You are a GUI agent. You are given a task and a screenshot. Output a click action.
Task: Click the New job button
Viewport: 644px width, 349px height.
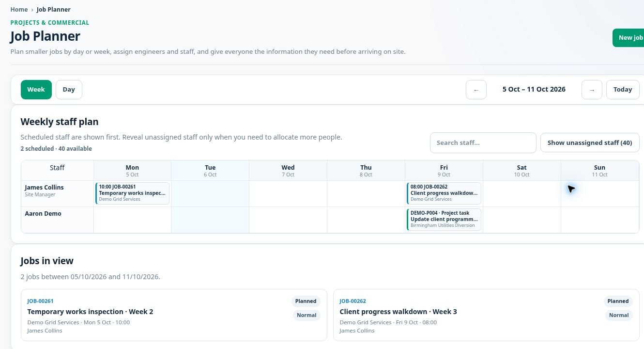(x=629, y=38)
